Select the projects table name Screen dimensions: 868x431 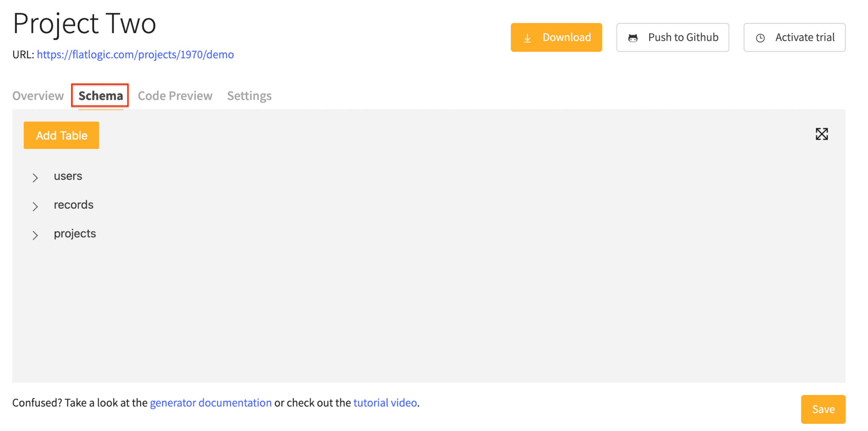pos(75,234)
